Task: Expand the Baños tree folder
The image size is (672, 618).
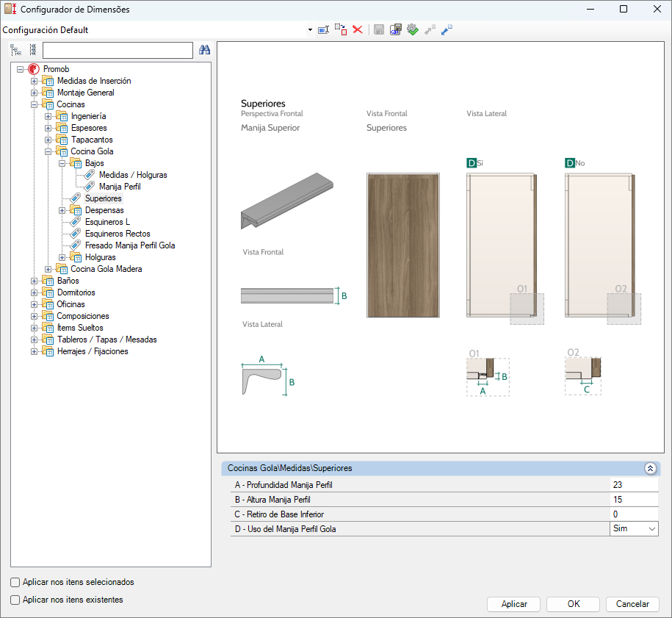Action: (x=34, y=281)
